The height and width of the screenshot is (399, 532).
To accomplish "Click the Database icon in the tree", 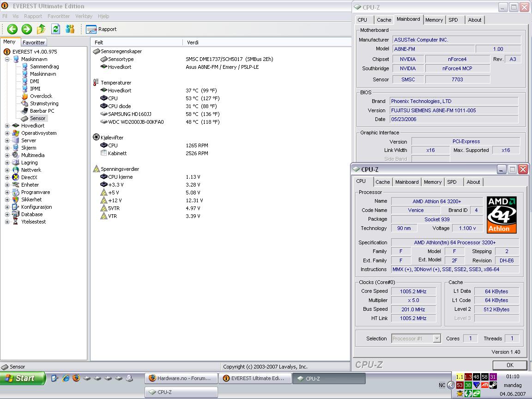I will click(16, 214).
